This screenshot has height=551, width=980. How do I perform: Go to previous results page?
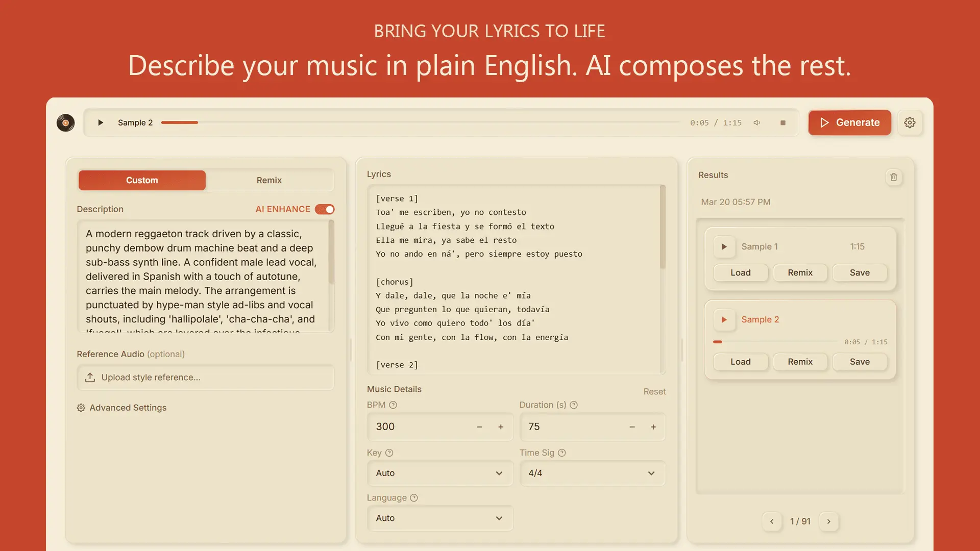(772, 521)
